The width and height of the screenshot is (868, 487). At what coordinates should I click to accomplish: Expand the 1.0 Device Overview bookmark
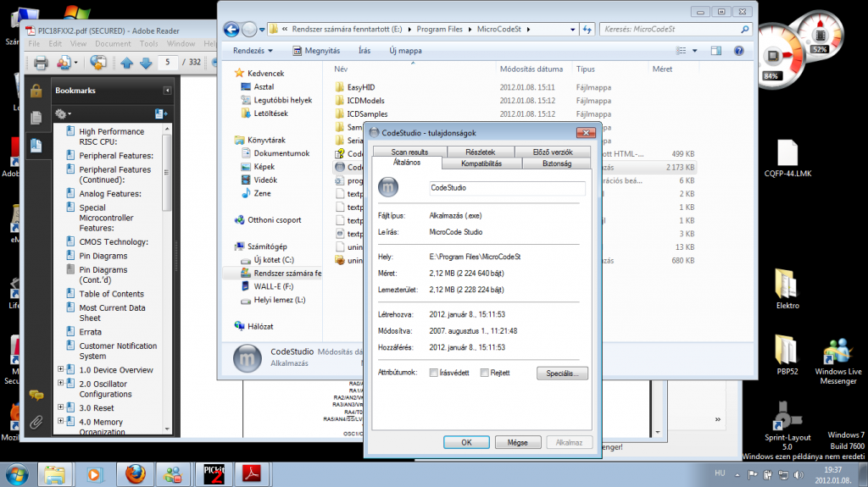(61, 369)
